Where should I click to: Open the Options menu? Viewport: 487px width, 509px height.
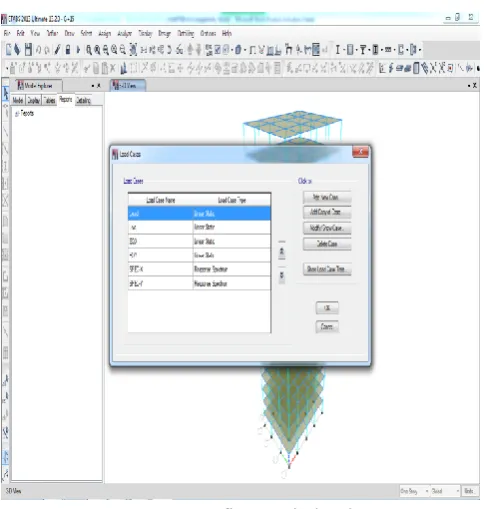coord(208,33)
